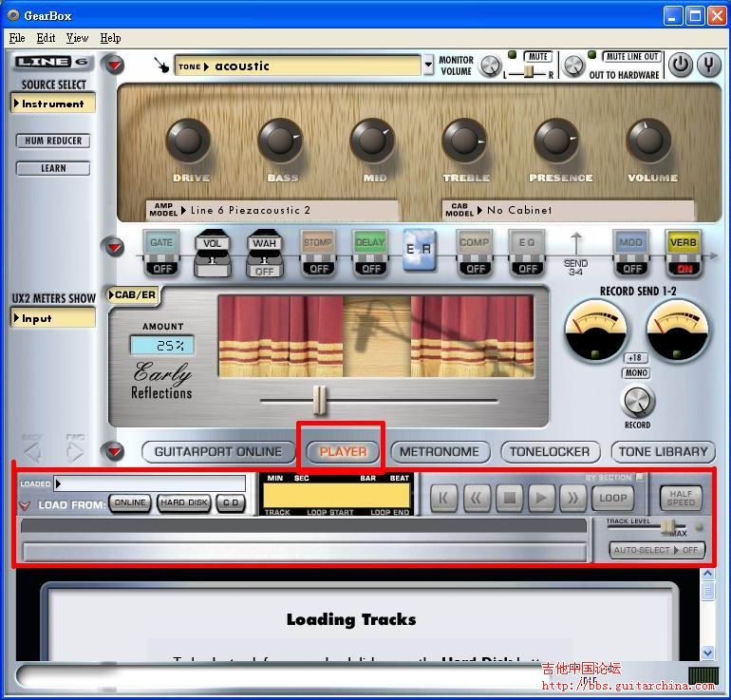The image size is (731, 700).
Task: Click the power standby icon button
Action: [x=681, y=66]
